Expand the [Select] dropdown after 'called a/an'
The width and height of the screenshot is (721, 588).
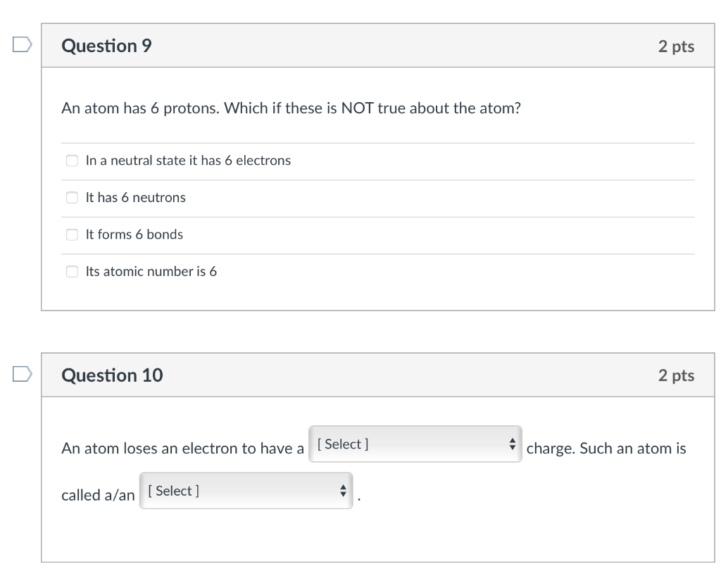click(x=245, y=491)
